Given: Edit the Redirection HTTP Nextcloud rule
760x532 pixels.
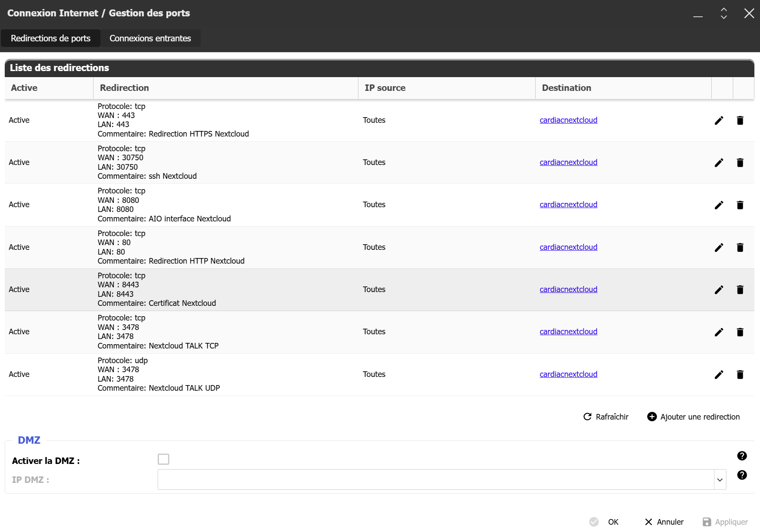Looking at the screenshot, I should click(719, 248).
